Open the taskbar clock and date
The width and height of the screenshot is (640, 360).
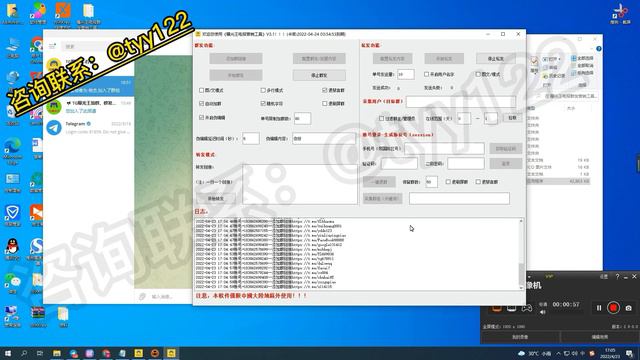click(610, 353)
